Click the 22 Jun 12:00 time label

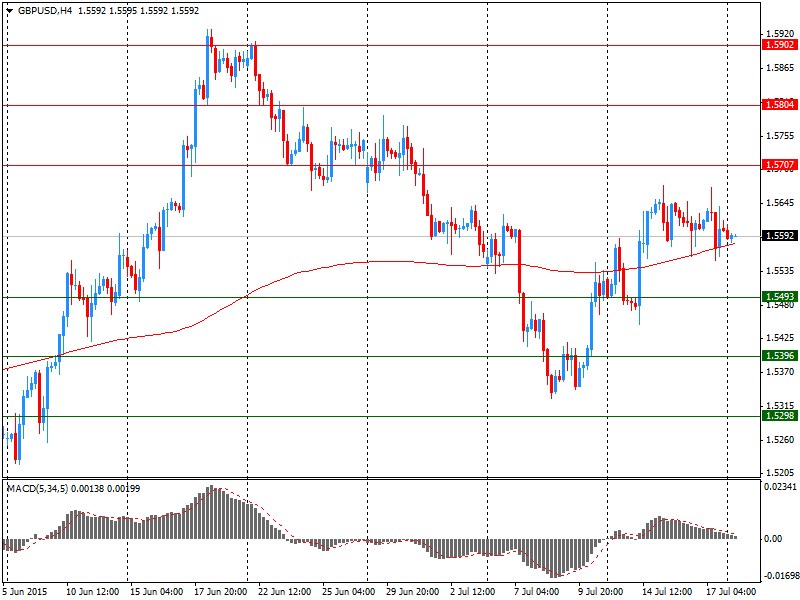pyautogui.click(x=285, y=592)
